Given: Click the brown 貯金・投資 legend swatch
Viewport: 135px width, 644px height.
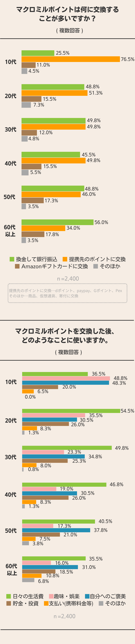Looking at the screenshot, I should tap(9, 603).
